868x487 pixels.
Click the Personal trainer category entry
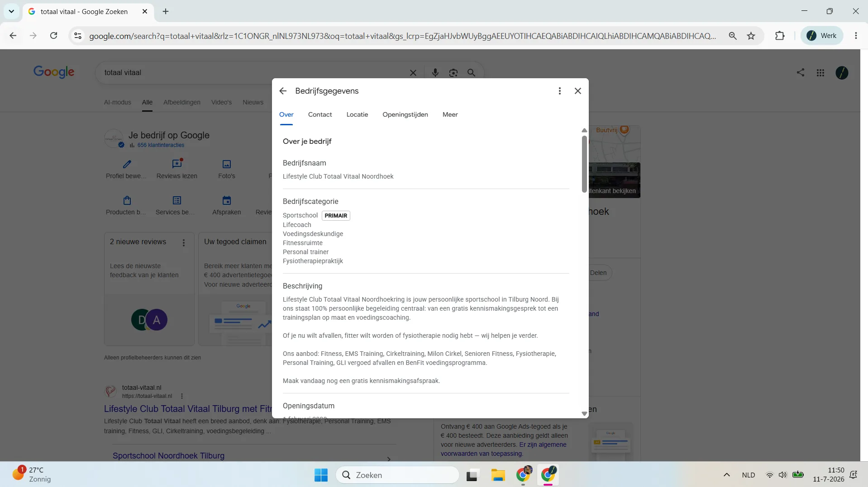[305, 252]
